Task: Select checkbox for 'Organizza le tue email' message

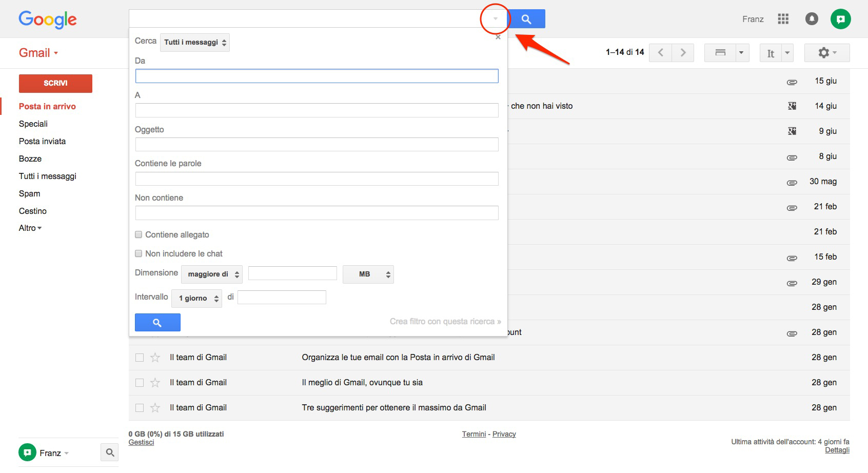Action: 140,358
